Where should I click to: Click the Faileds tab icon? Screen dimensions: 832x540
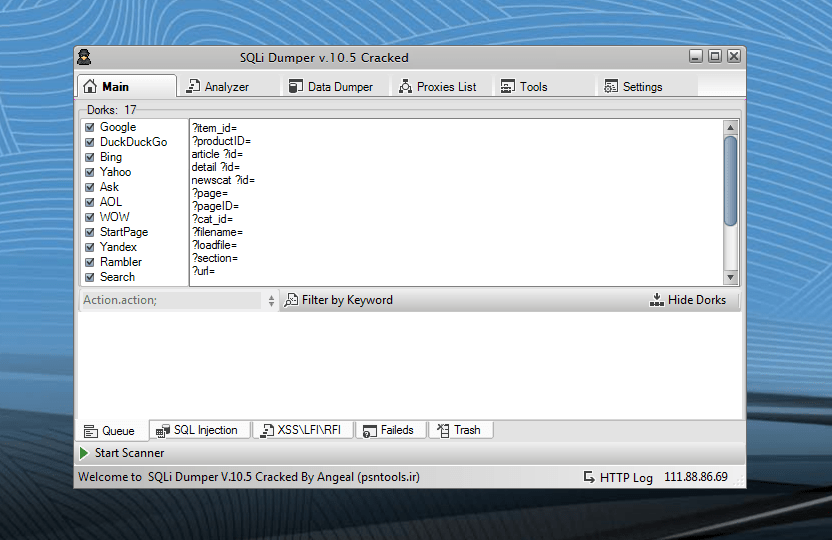(x=370, y=431)
